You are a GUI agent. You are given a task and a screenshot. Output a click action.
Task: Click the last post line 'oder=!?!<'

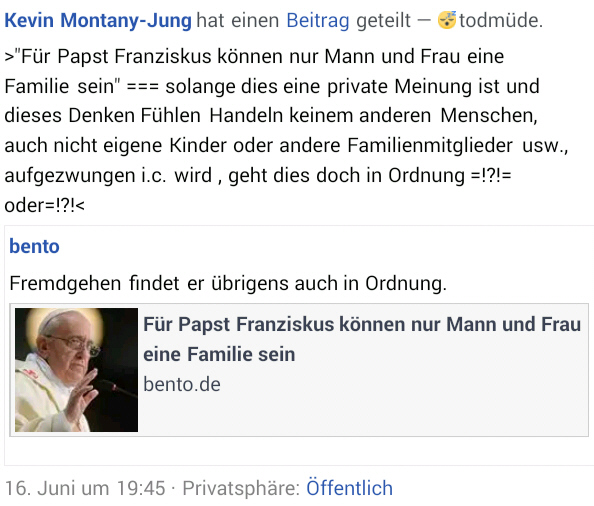(44, 206)
